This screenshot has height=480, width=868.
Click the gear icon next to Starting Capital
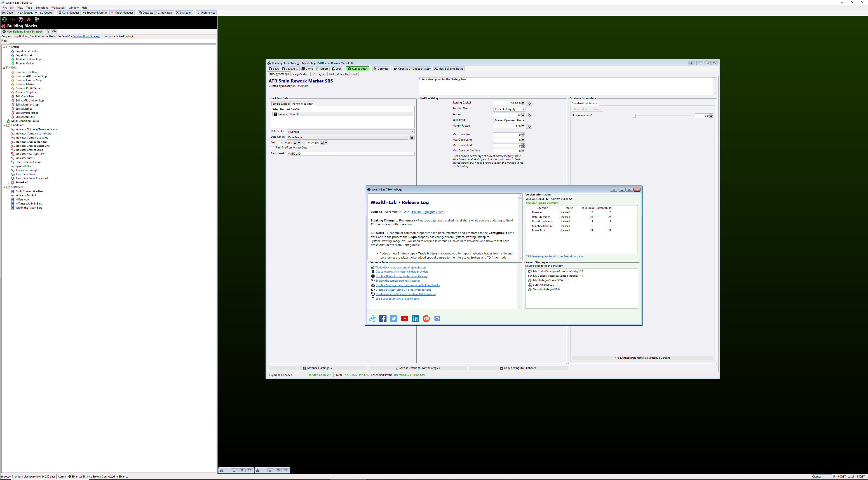[x=529, y=103]
